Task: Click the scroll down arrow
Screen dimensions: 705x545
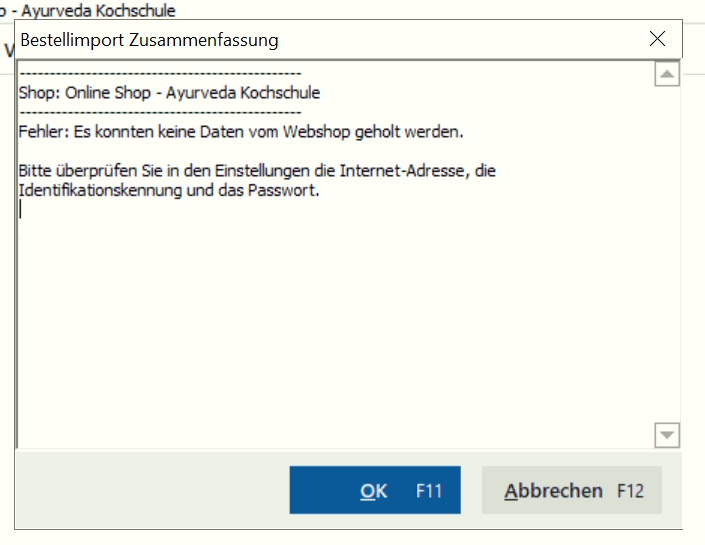Action: tap(666, 435)
